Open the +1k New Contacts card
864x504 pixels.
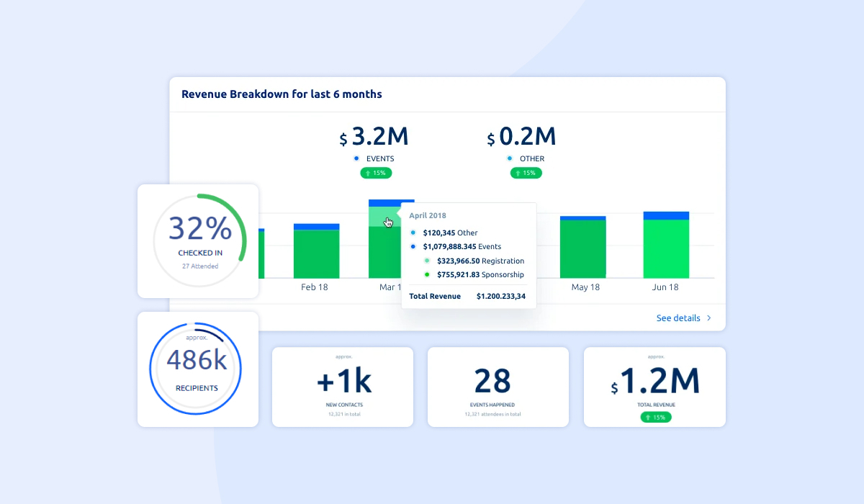coord(343,387)
